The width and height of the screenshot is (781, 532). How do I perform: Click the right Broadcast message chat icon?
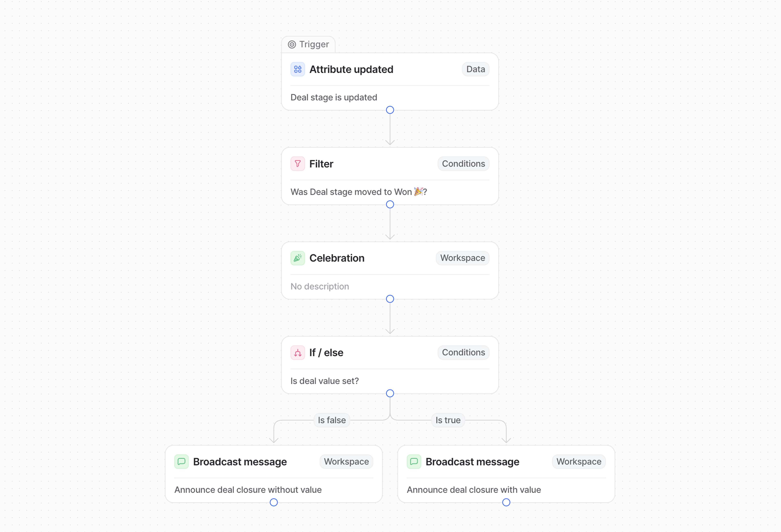[414, 462]
